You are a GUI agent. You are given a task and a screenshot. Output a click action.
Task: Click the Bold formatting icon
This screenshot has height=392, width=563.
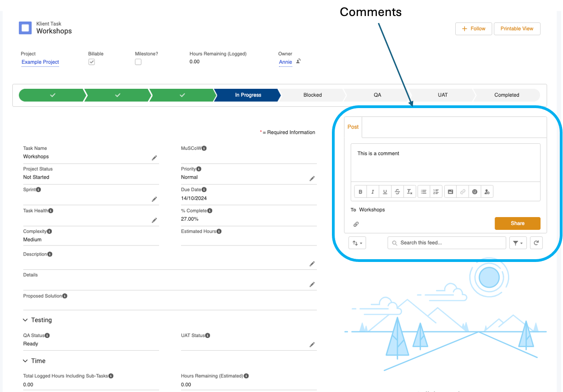360,192
